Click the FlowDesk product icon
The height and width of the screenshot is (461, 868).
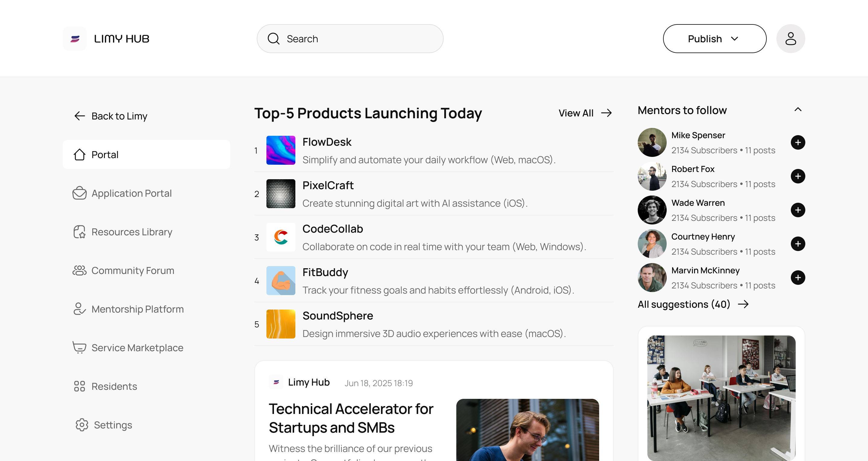pos(280,150)
